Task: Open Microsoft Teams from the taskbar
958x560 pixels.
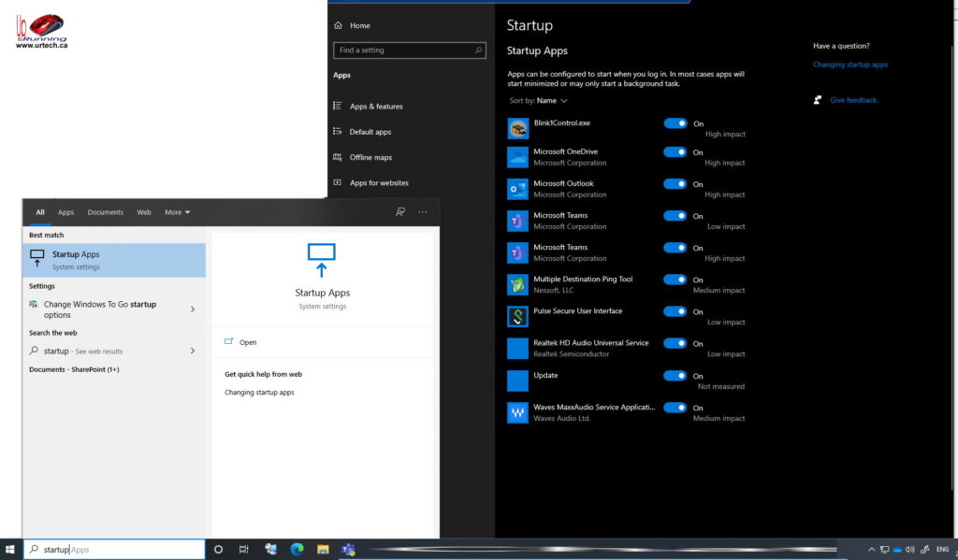Action: (x=348, y=550)
